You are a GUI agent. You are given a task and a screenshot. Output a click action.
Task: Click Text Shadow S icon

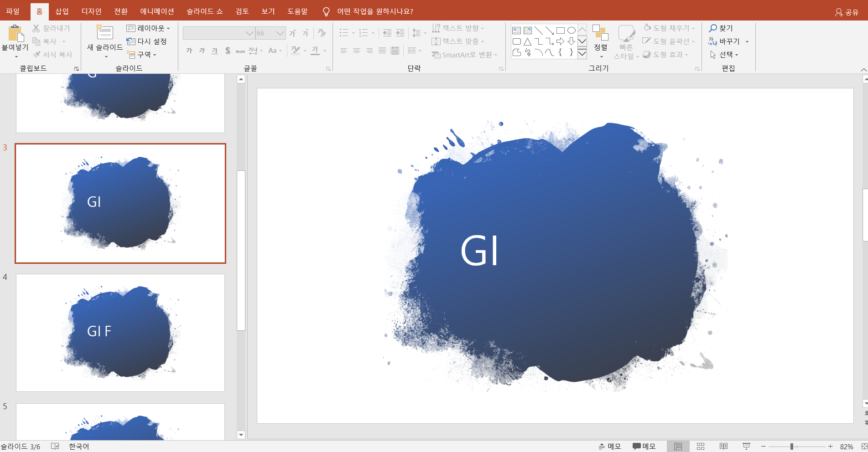228,51
